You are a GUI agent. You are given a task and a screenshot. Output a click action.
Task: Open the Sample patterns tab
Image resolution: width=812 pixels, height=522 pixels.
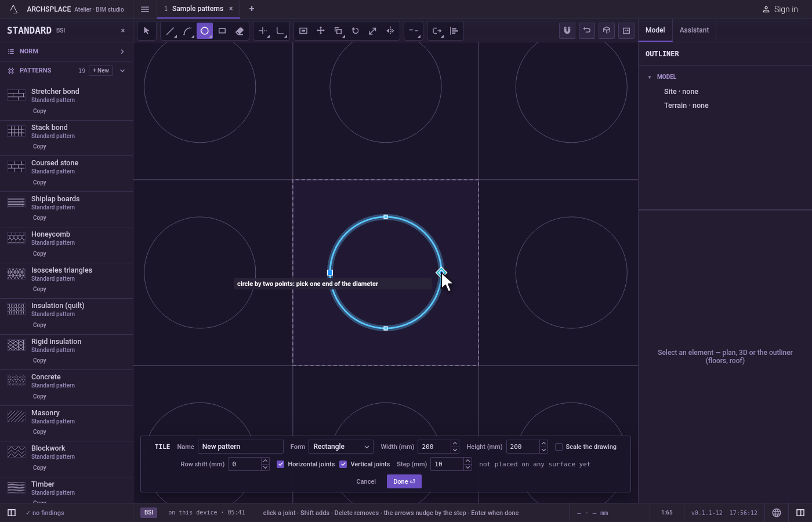197,9
